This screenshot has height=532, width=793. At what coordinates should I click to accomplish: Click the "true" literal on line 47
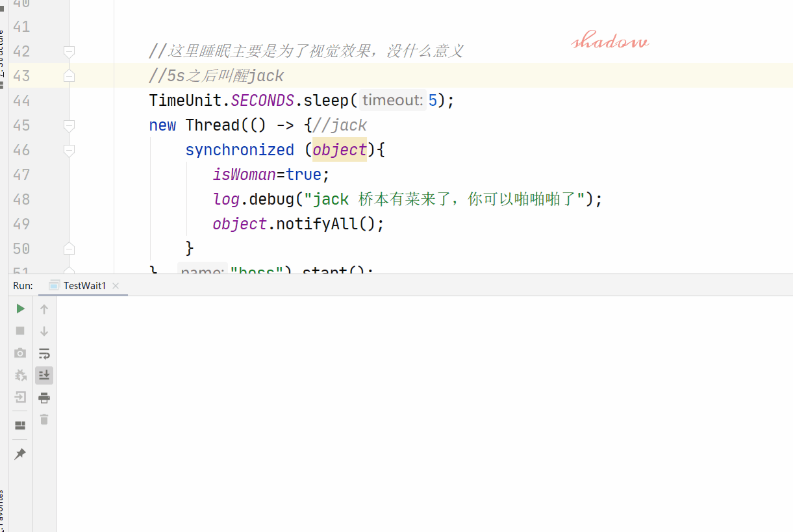pyautogui.click(x=303, y=175)
